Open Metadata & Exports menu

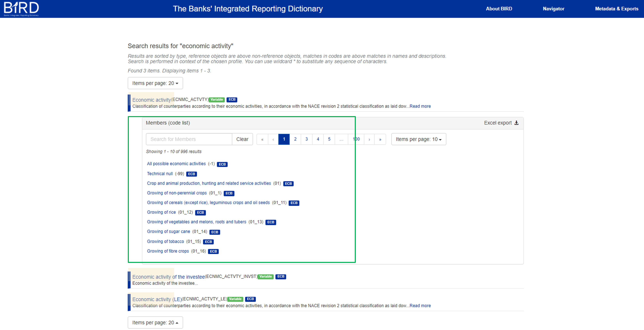[x=616, y=9]
